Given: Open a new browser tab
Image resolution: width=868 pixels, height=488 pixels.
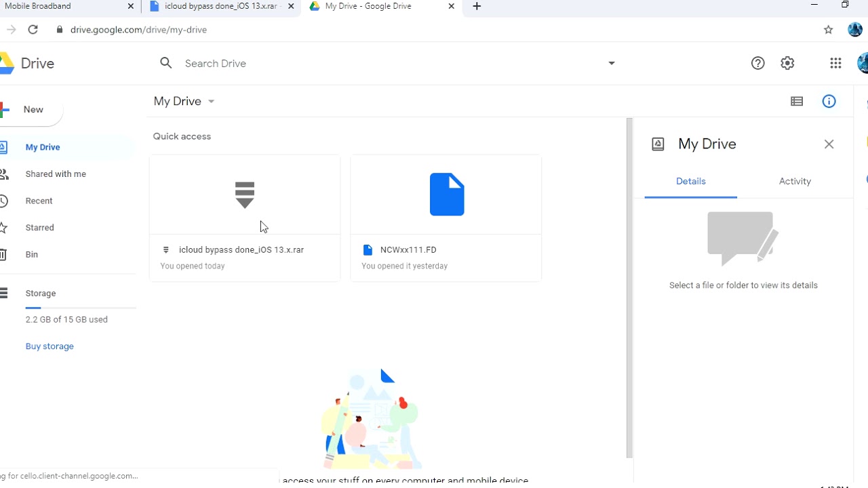Looking at the screenshot, I should click(477, 6).
